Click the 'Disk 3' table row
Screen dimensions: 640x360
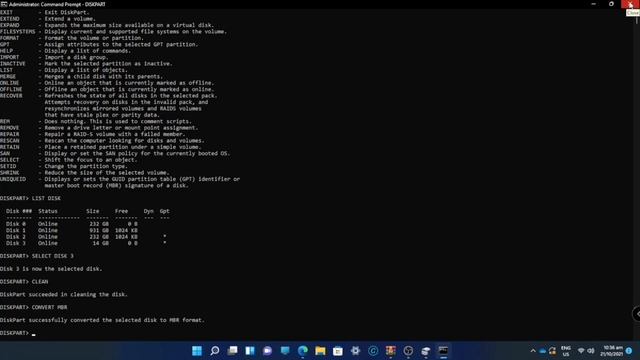click(x=86, y=243)
